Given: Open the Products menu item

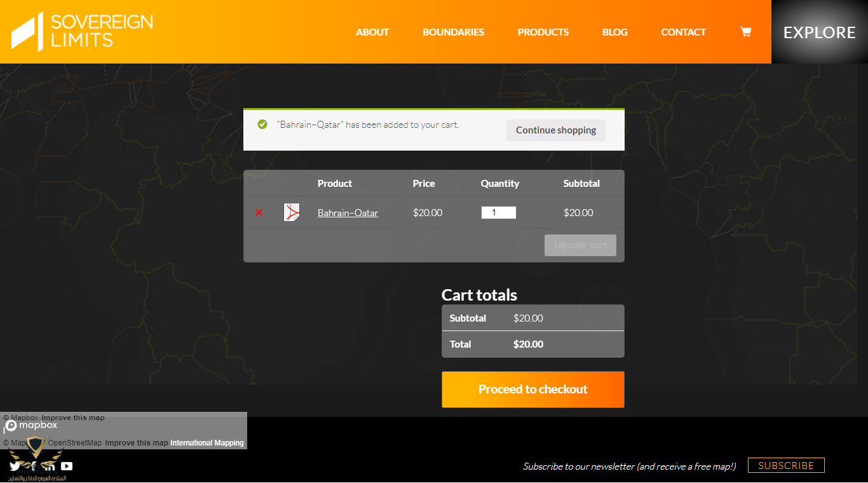Looking at the screenshot, I should (543, 32).
